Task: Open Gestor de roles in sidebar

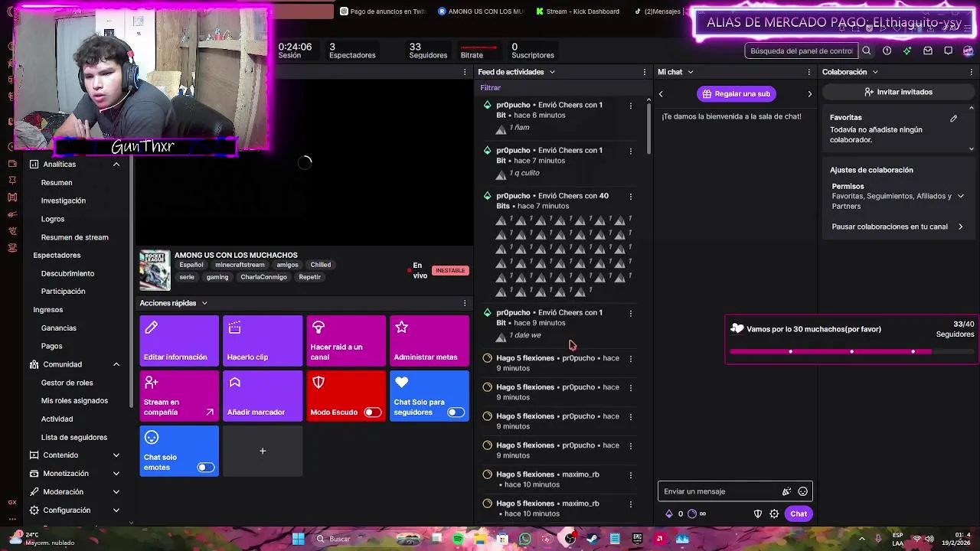Action: point(67,383)
